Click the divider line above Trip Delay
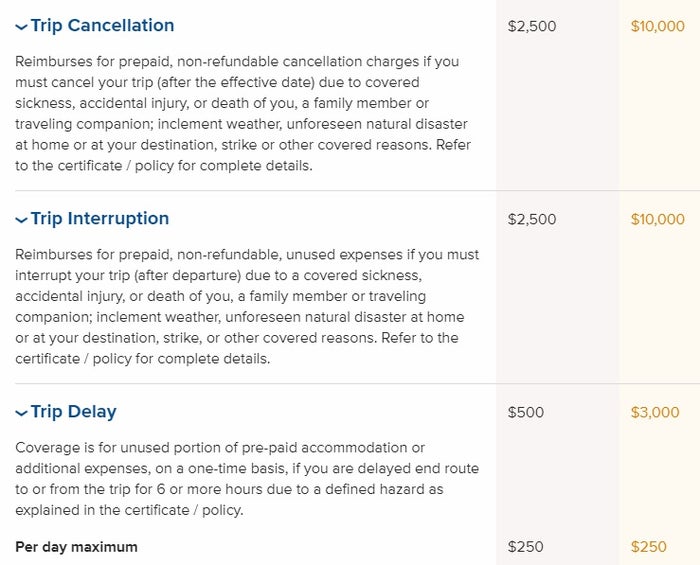 pos(357,383)
